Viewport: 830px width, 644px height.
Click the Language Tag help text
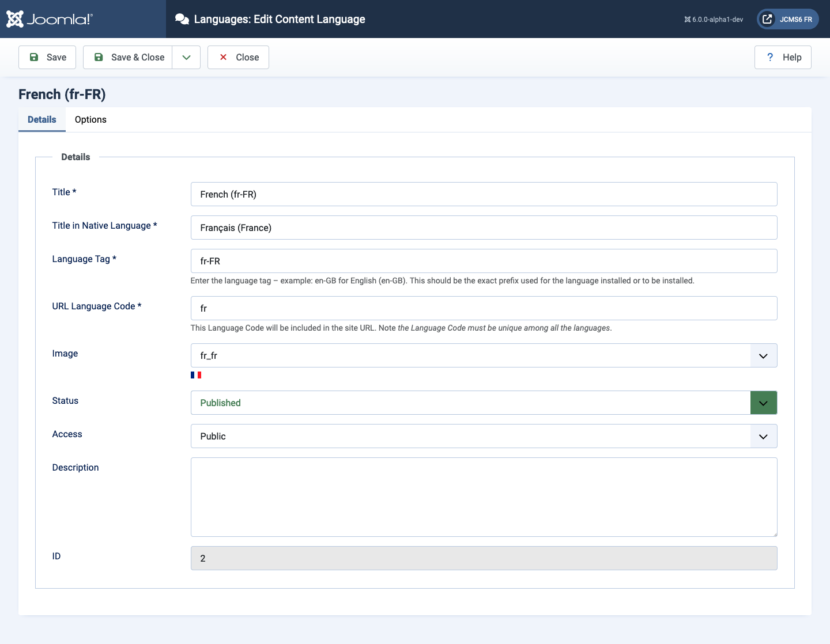(442, 281)
